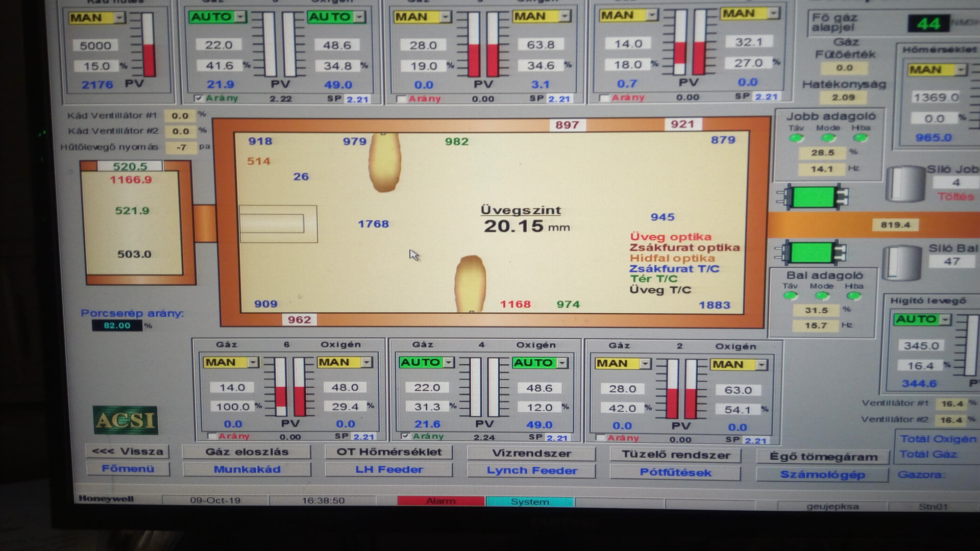
Task: Open the Gáz eloszlás page
Action: [247, 452]
